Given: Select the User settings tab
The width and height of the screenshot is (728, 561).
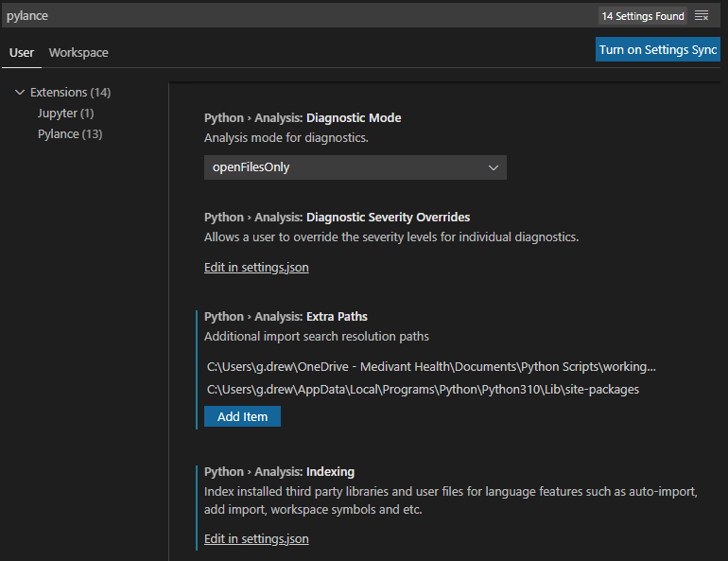Looking at the screenshot, I should (x=22, y=52).
